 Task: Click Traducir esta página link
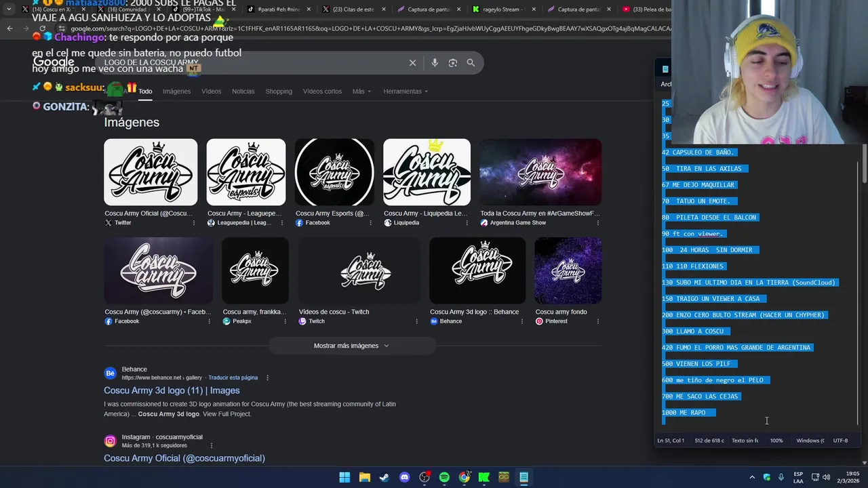click(233, 378)
